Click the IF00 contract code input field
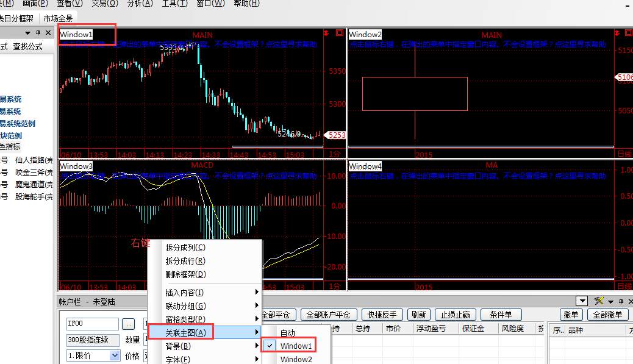 coord(93,324)
